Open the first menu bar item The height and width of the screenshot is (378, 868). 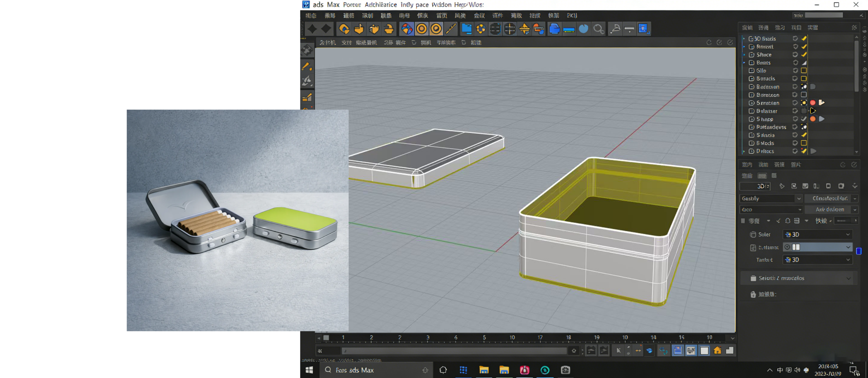click(x=311, y=16)
